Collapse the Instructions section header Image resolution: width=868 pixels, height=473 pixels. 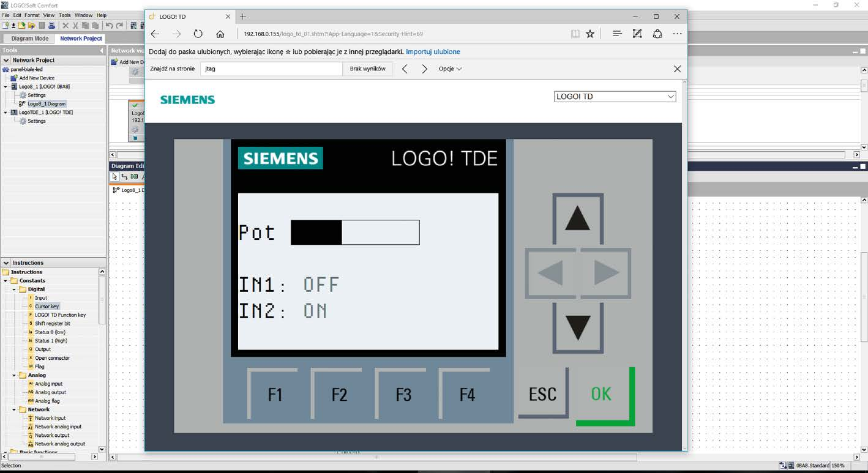click(6, 263)
